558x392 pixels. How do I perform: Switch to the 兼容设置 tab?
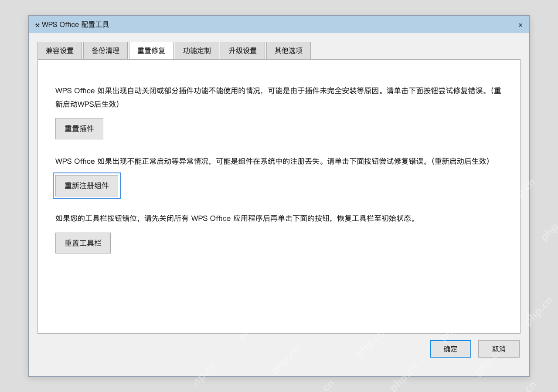click(60, 51)
